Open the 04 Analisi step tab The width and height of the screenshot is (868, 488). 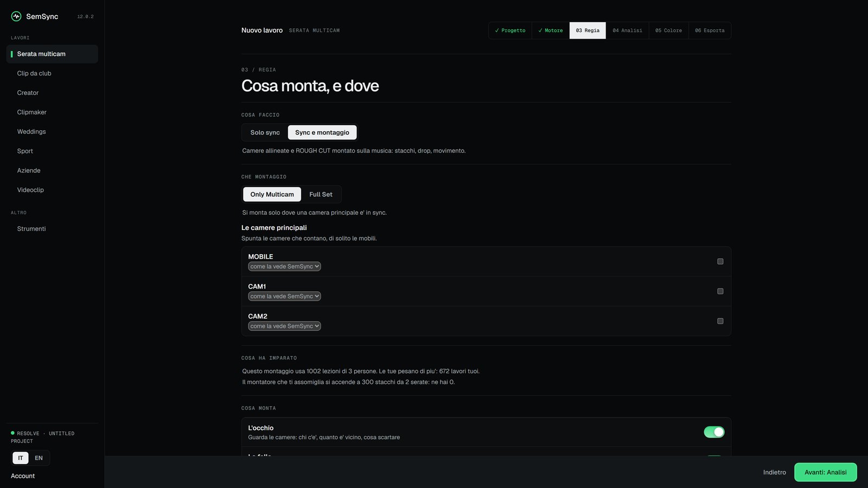pos(627,30)
